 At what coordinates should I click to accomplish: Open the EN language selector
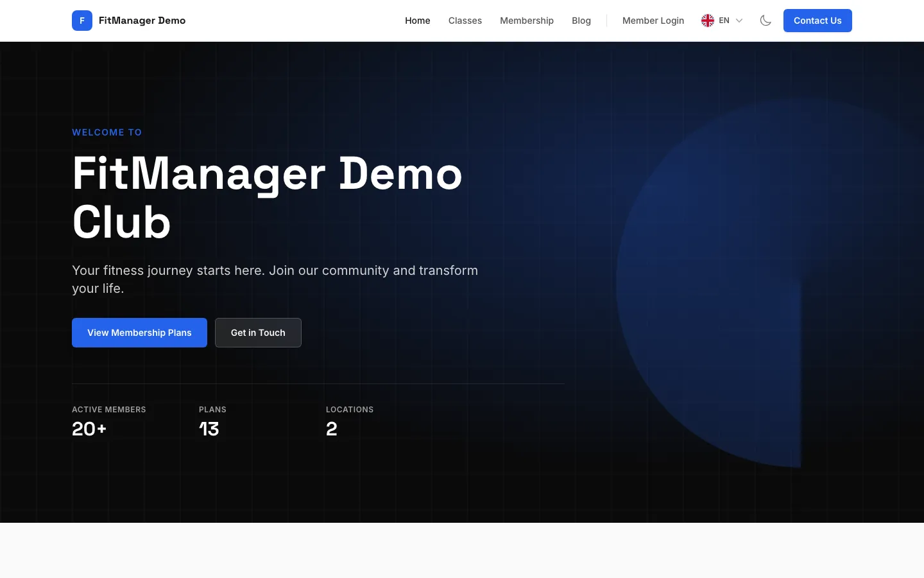point(723,21)
